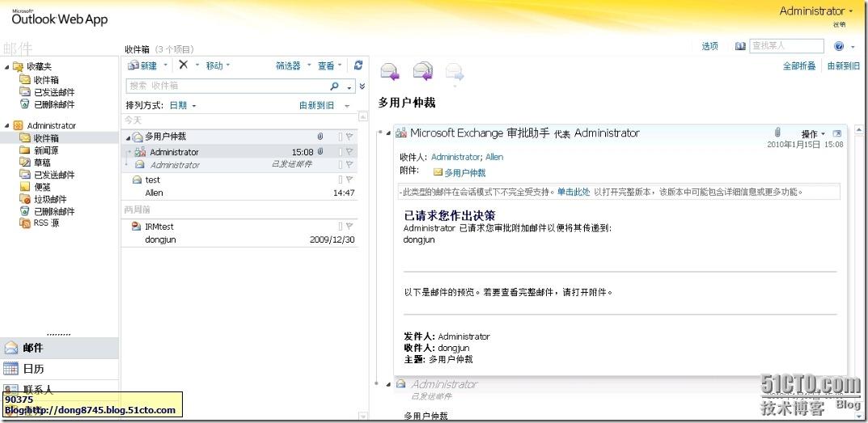Click the Reply envelope icon

[x=390, y=72]
